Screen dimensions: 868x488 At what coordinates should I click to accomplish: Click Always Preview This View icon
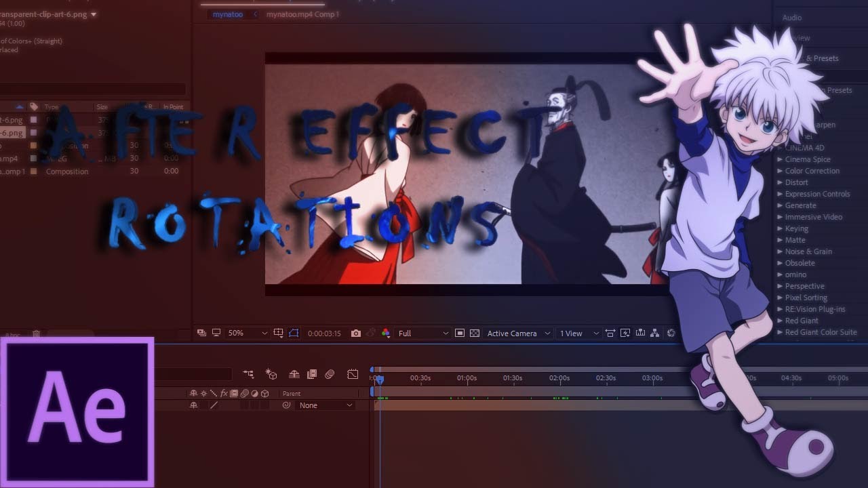coord(201,333)
